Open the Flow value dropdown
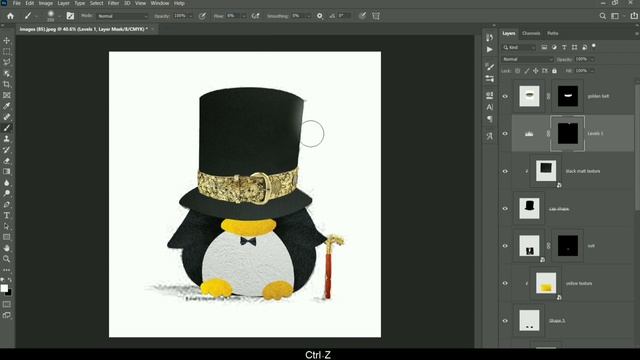The image size is (640, 360). click(244, 16)
